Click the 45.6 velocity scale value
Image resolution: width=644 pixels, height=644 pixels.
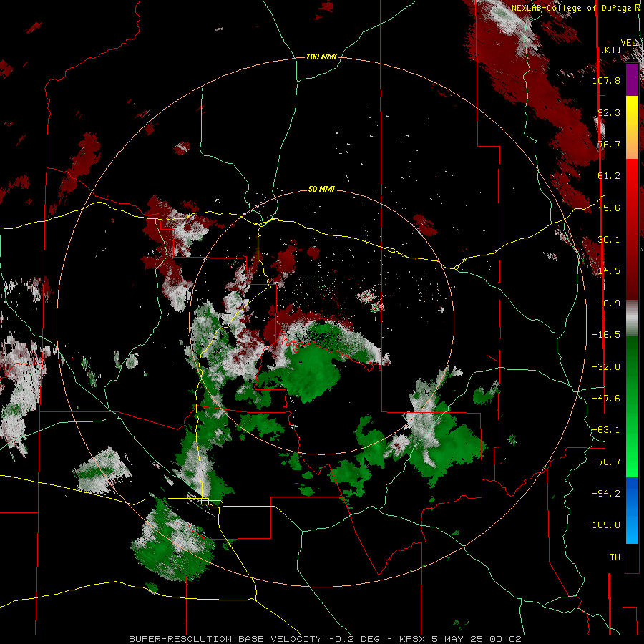(609, 208)
